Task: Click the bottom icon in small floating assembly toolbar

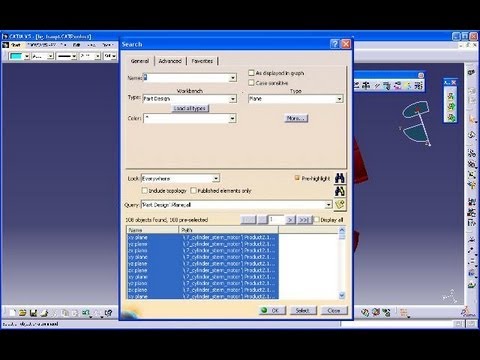Action: 451,117
